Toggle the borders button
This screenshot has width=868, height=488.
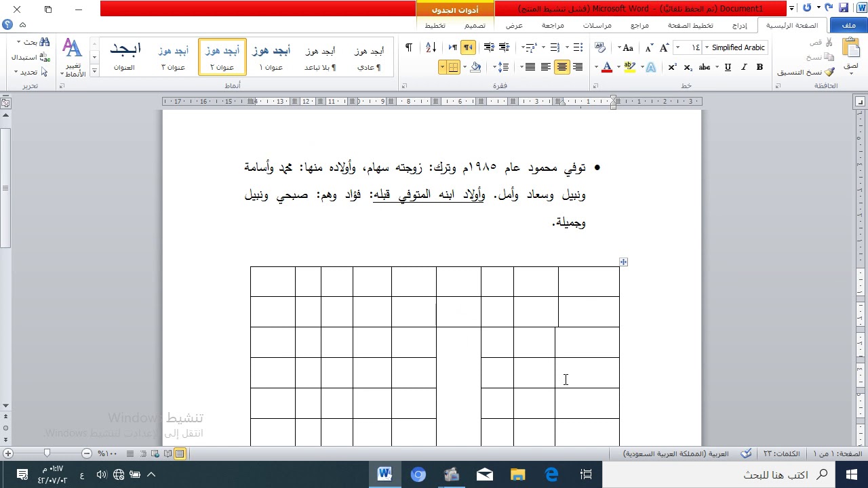453,67
